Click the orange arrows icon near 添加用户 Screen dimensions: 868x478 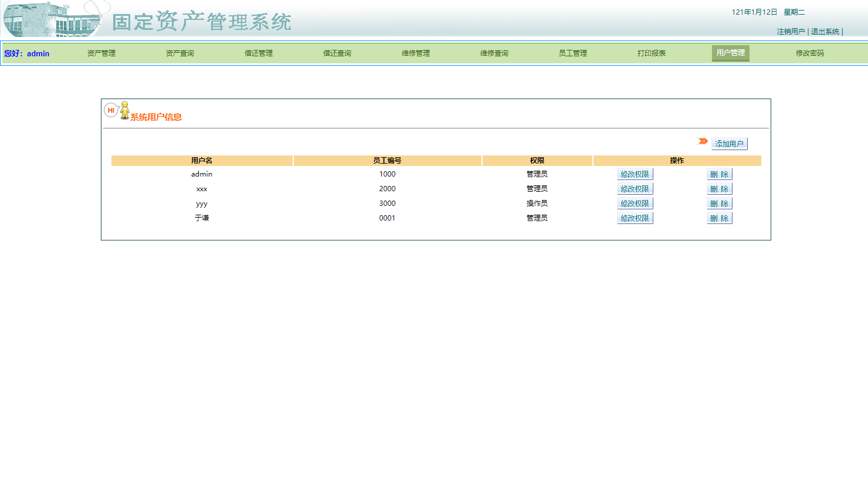pos(702,140)
